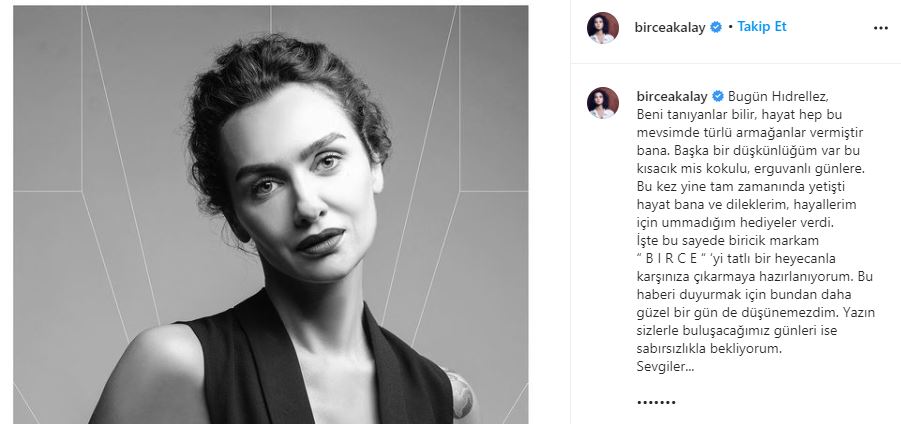Image resolution: width=901 pixels, height=424 pixels.
Task: Click the profile avatar in the post header
Action: click(603, 28)
